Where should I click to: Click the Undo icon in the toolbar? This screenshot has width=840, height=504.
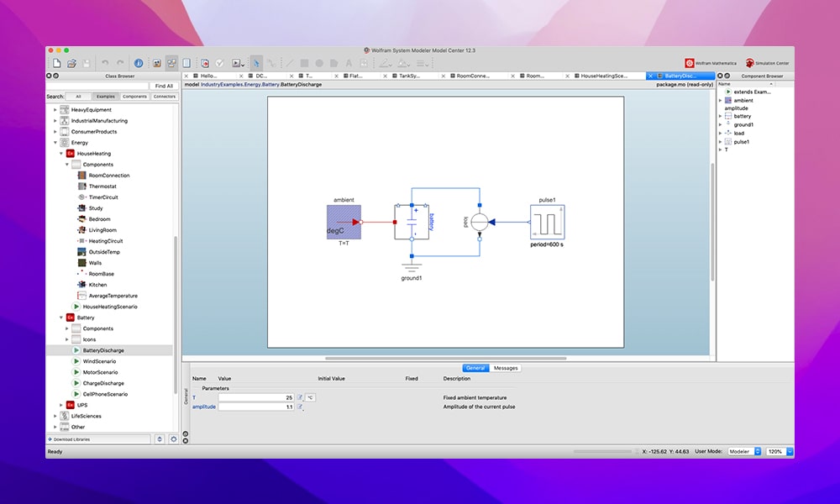104,62
